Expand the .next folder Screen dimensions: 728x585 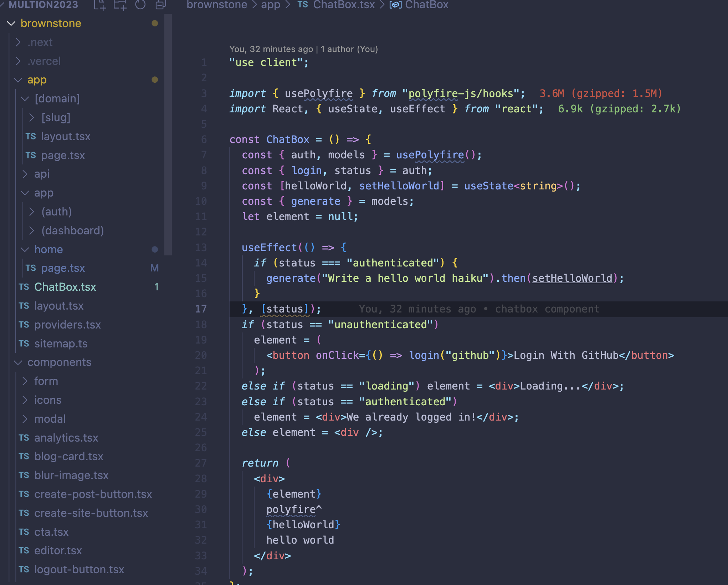(x=18, y=42)
